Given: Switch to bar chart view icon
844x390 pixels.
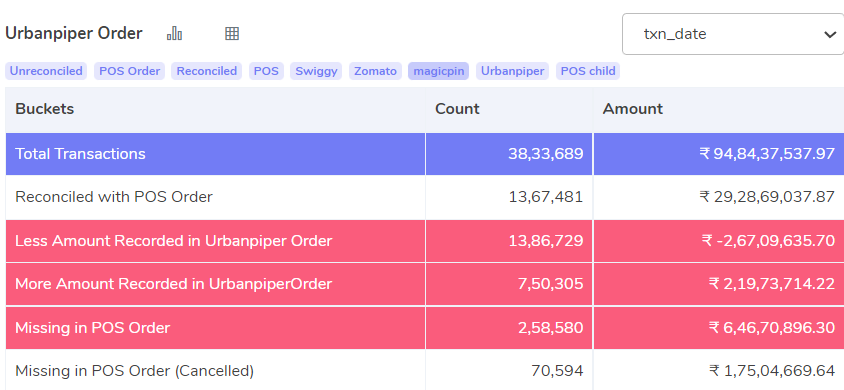Looking at the screenshot, I should (174, 33).
